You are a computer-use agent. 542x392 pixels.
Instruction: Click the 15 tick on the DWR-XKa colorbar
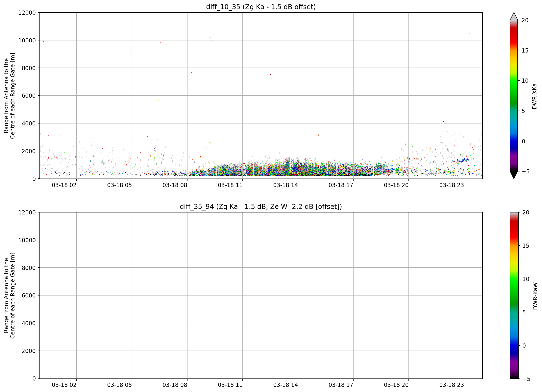pyautogui.click(x=525, y=51)
